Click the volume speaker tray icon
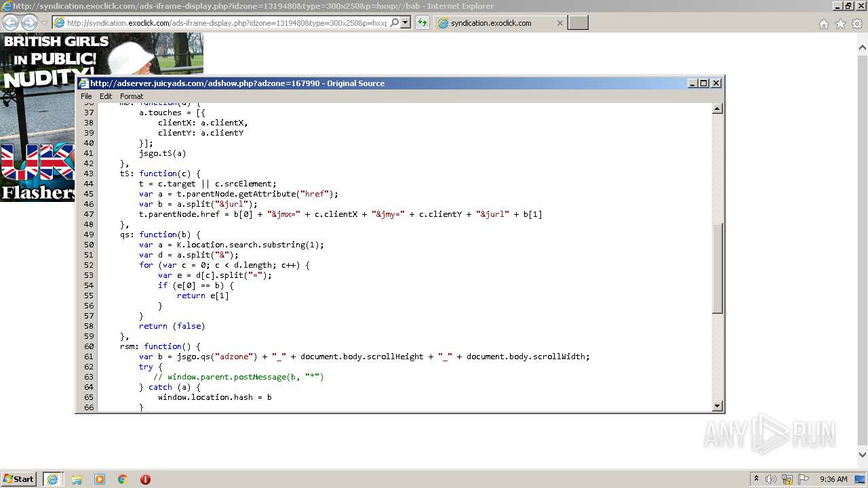 (771, 479)
